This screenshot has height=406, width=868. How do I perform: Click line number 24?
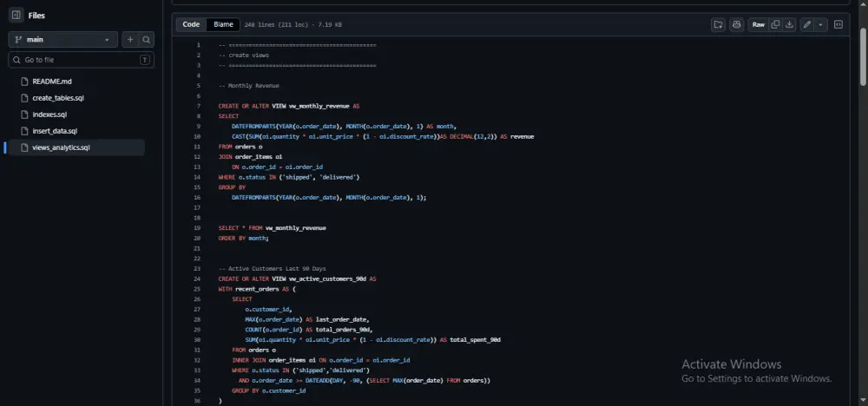coord(198,278)
